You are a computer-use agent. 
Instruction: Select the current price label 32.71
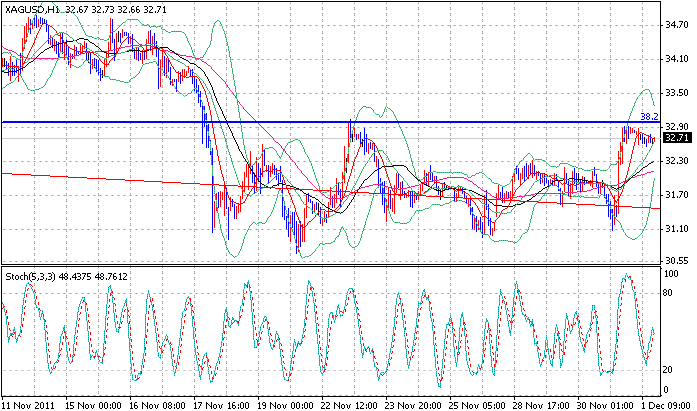click(x=677, y=138)
